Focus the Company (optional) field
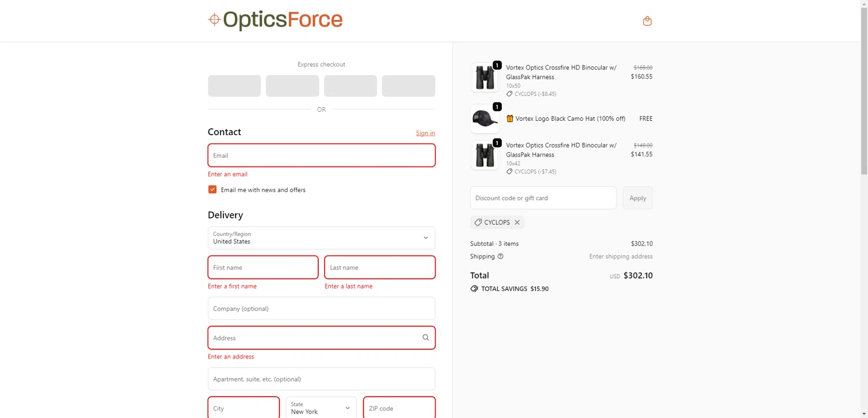Screen dimensions: 868x418 [x=321, y=308]
